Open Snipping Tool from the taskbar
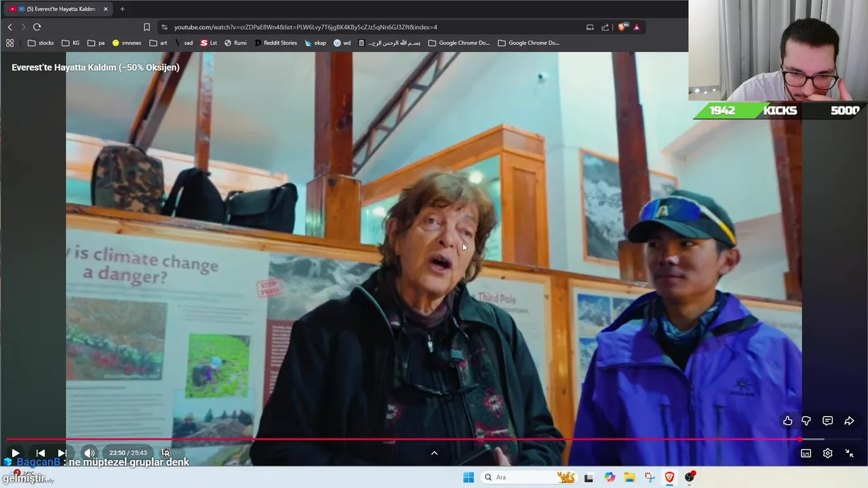The width and height of the screenshot is (868, 488). [650, 477]
